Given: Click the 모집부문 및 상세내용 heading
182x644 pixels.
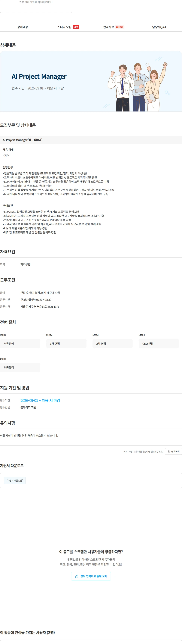Looking at the screenshot, I should [18, 125].
